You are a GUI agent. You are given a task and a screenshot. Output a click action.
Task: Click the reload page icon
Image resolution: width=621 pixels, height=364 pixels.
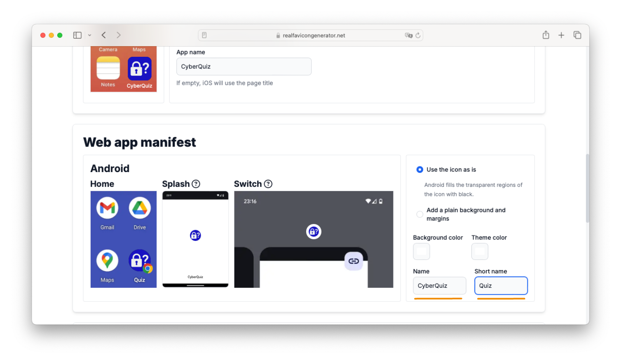(x=418, y=35)
